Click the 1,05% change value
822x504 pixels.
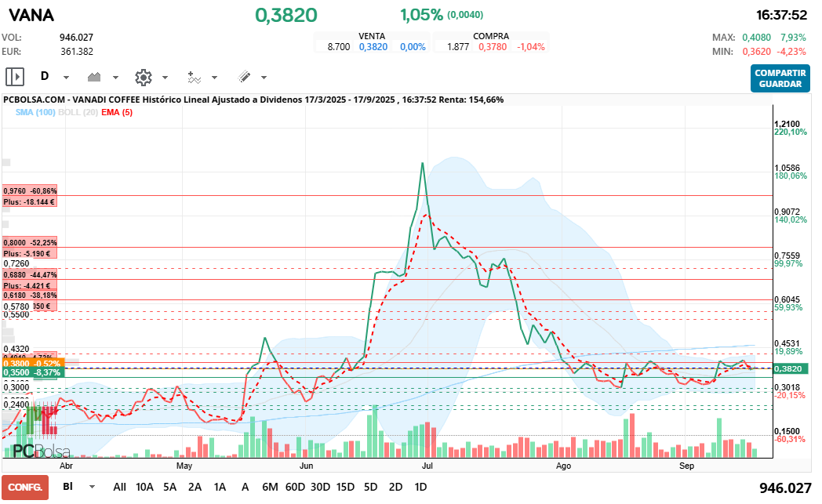point(421,15)
